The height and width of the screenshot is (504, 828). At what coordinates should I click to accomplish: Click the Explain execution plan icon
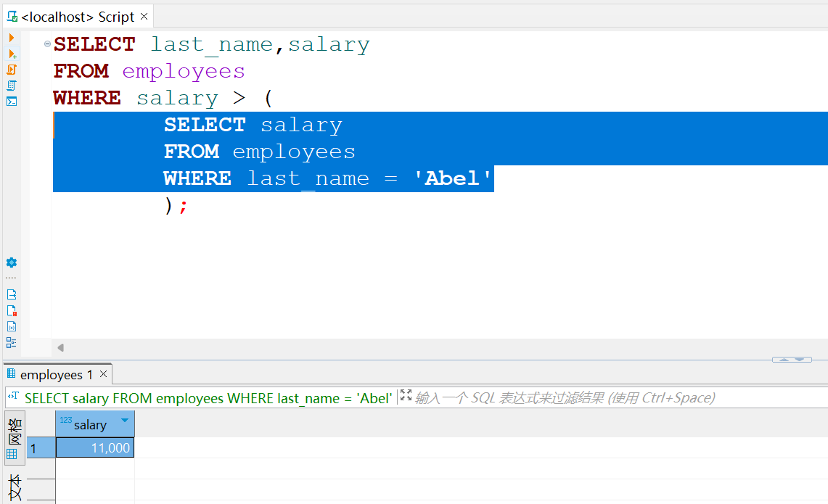pos(12,86)
